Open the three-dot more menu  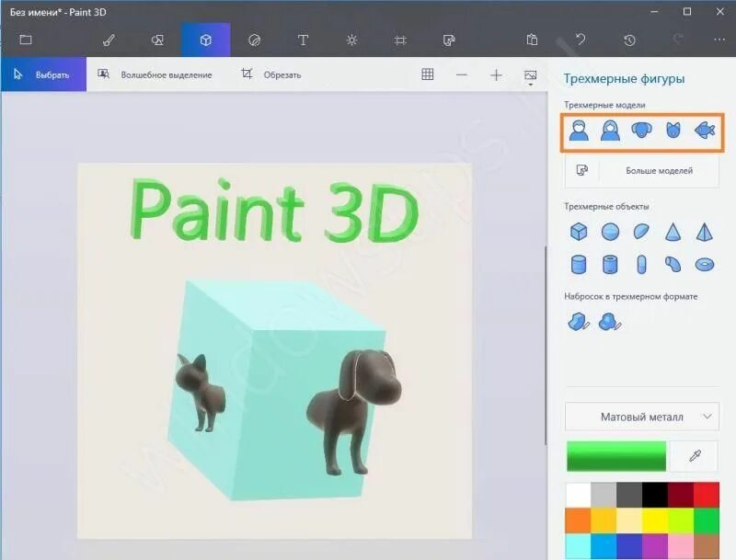tap(719, 40)
